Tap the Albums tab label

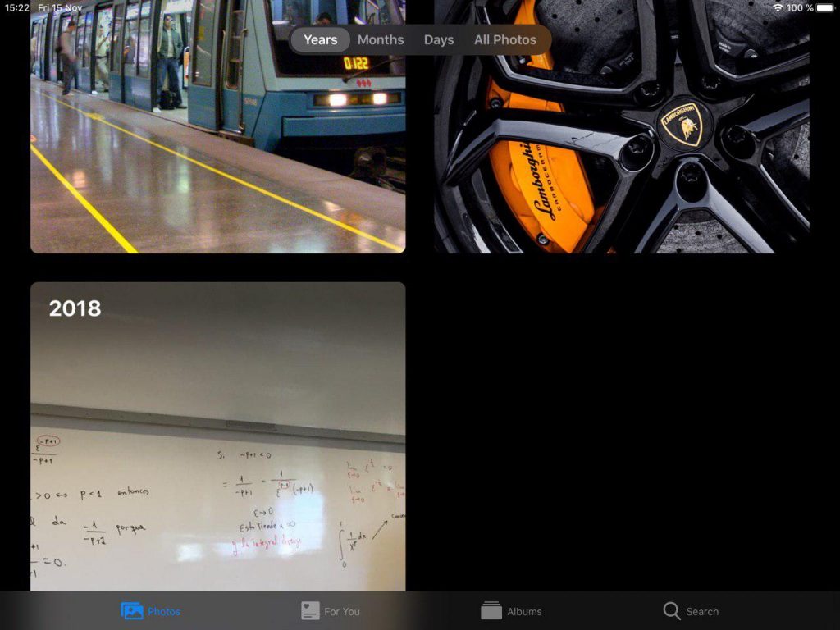pos(524,612)
